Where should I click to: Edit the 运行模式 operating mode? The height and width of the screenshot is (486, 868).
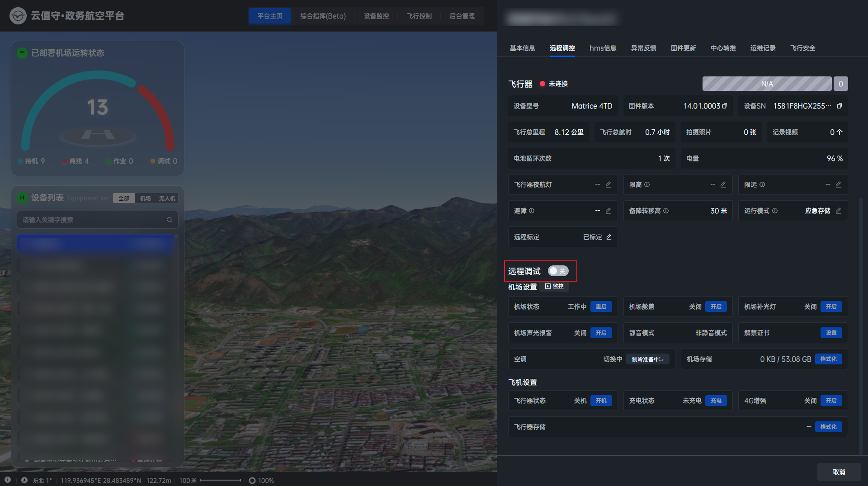[x=839, y=211]
